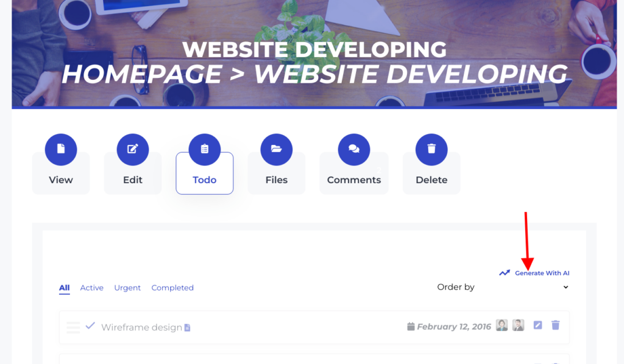Grab the drag handle of Wireframe design

pos(73,327)
